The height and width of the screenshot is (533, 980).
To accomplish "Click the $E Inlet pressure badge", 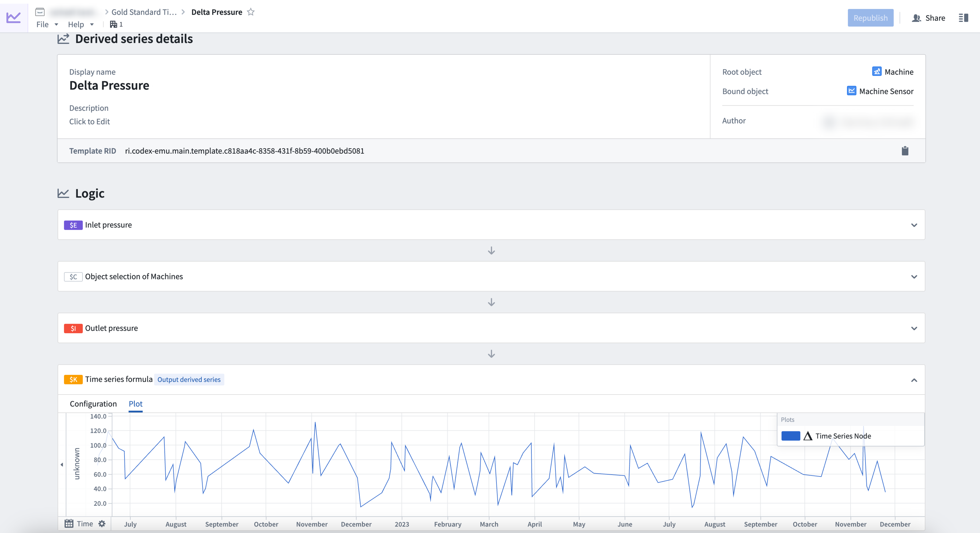I will point(73,225).
